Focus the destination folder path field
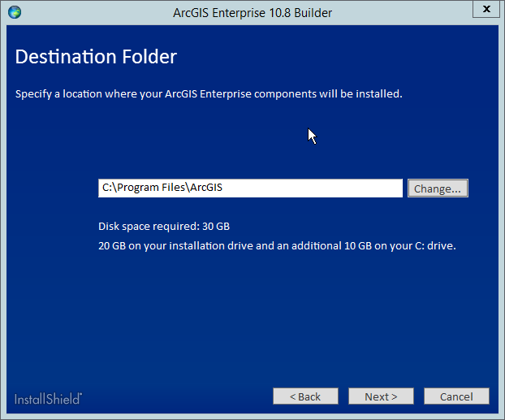Image resolution: width=505 pixels, height=420 pixels. point(250,188)
